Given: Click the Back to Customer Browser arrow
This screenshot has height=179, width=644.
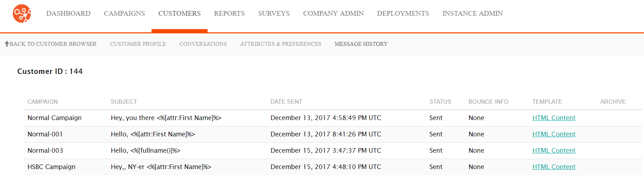Looking at the screenshot, I should pyautogui.click(x=7, y=44).
